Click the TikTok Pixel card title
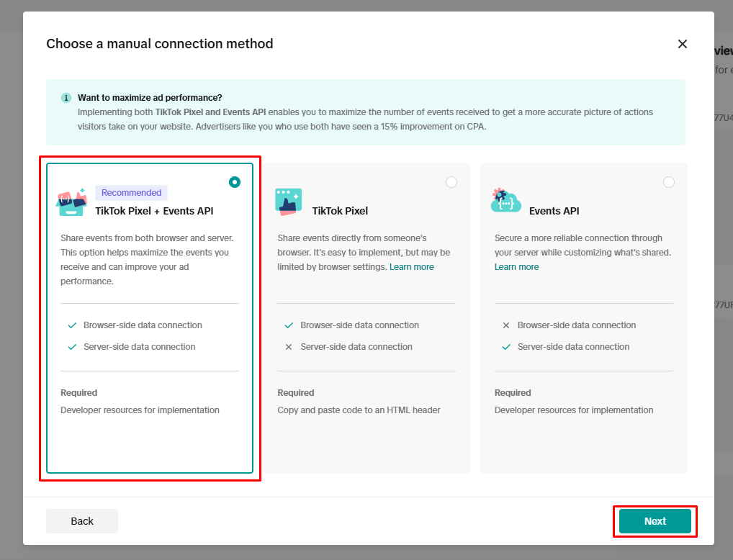 [340, 211]
